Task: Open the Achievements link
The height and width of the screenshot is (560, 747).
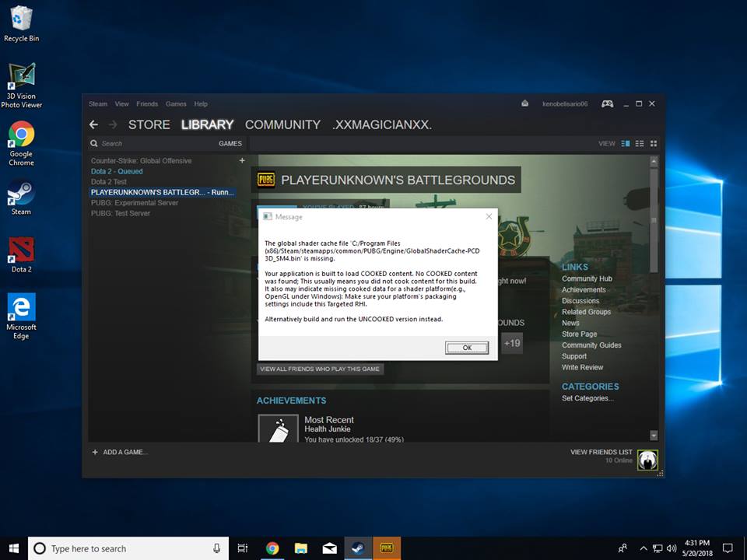Action: pos(584,289)
